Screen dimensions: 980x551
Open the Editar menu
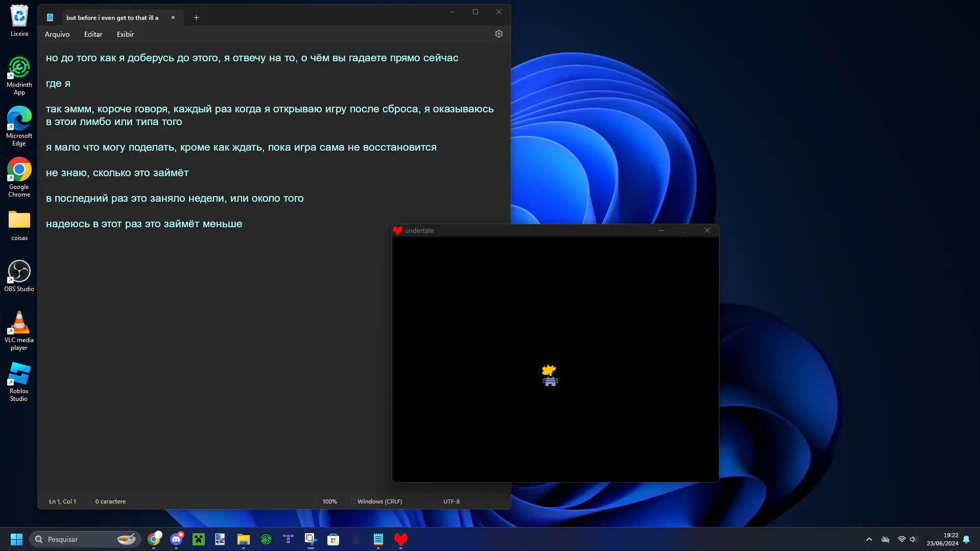tap(93, 34)
